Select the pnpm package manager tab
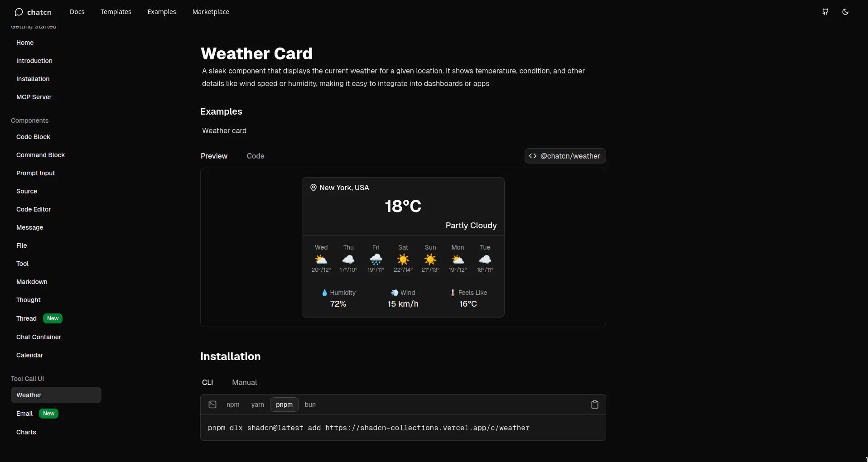The height and width of the screenshot is (462, 868). 285,404
